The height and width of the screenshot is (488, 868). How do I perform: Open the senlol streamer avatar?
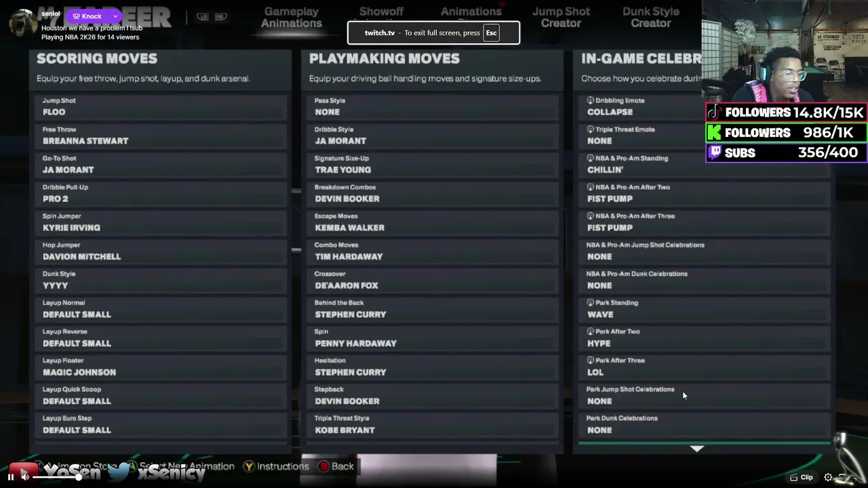[23, 24]
